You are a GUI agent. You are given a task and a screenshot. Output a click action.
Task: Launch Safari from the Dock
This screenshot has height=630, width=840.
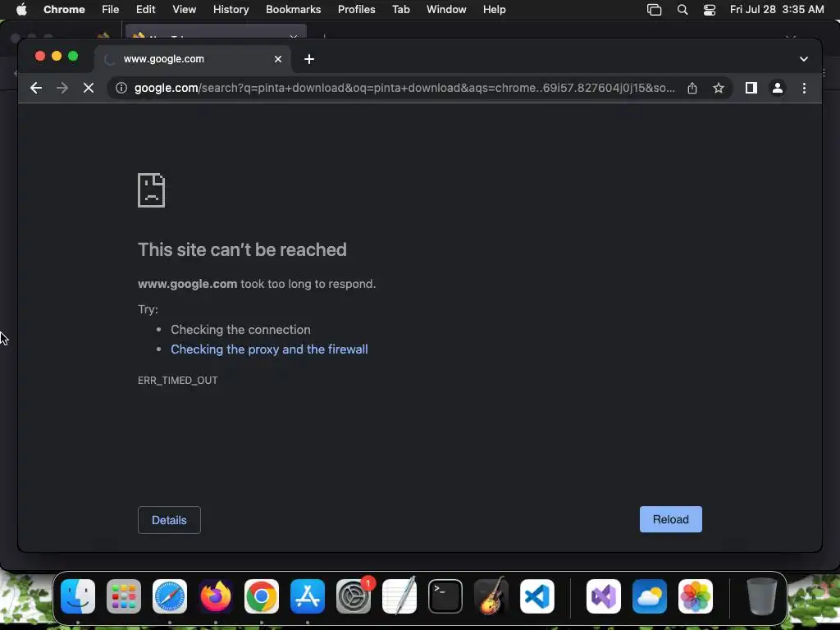170,596
